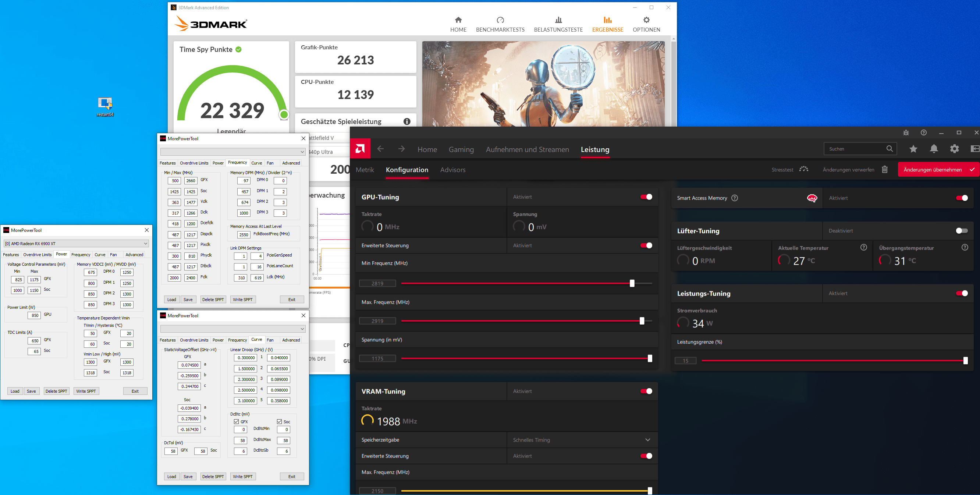Open the Advisors tab in Radeon
The width and height of the screenshot is (980, 495).
pyautogui.click(x=453, y=170)
